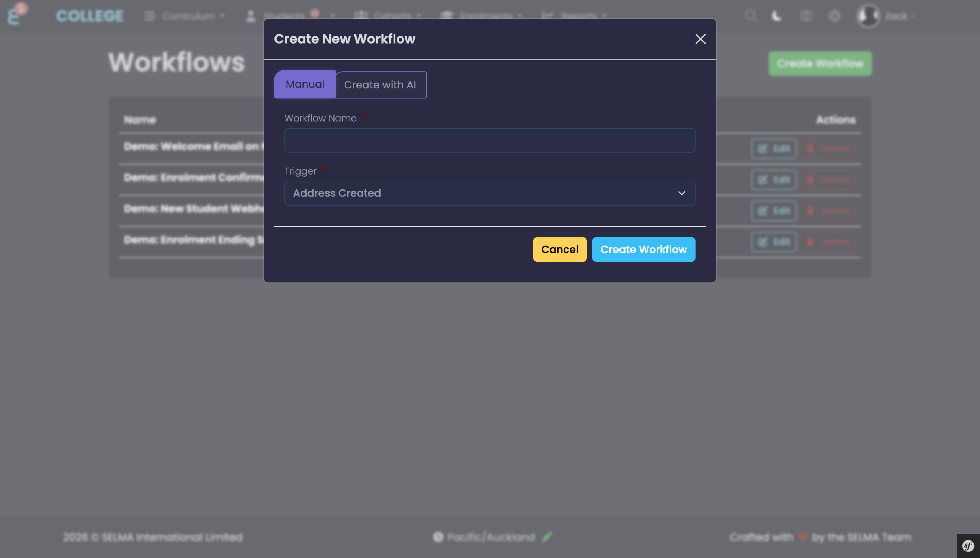The width and height of the screenshot is (980, 558).
Task: Click the Edit pencil for the Welcome Email workflow
Action: point(773,149)
